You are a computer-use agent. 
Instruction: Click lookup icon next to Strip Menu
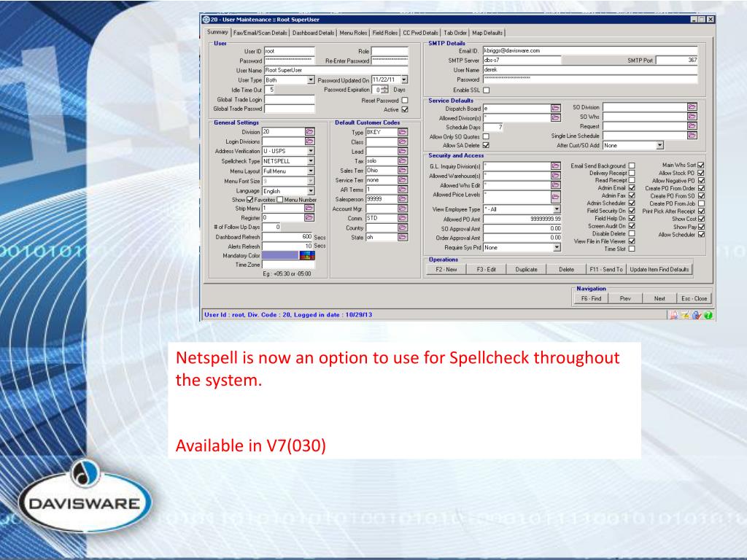tap(309, 208)
